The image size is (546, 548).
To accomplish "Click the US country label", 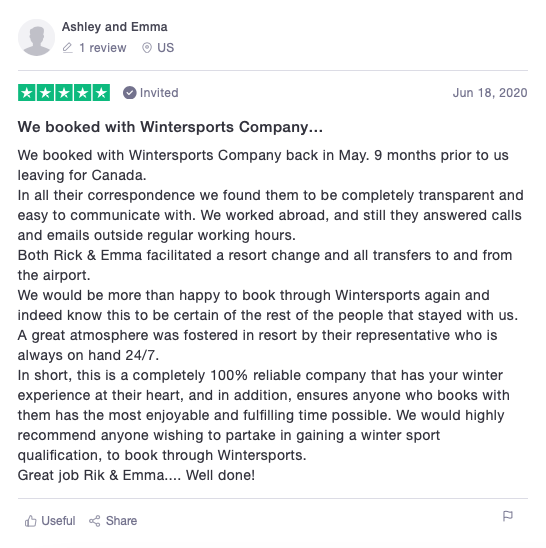I will coord(165,48).
